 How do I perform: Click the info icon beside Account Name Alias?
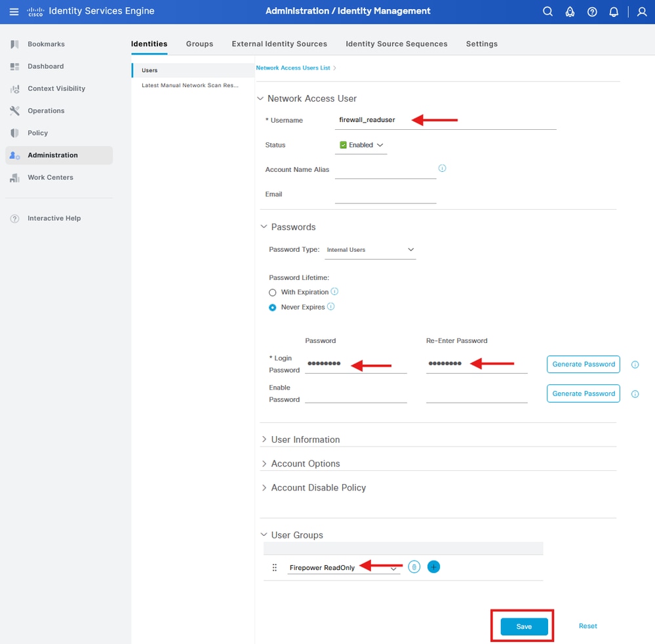(x=442, y=168)
